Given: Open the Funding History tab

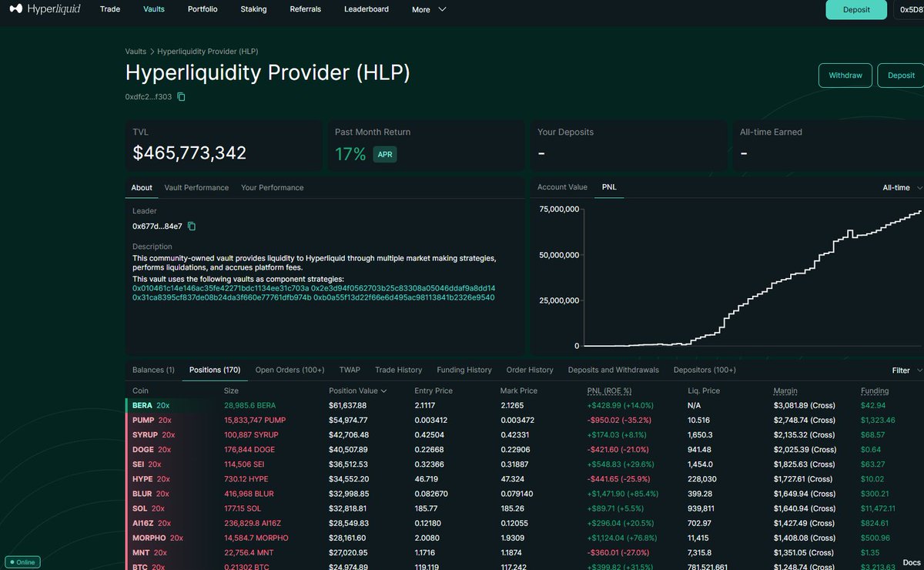Looking at the screenshot, I should click(464, 370).
